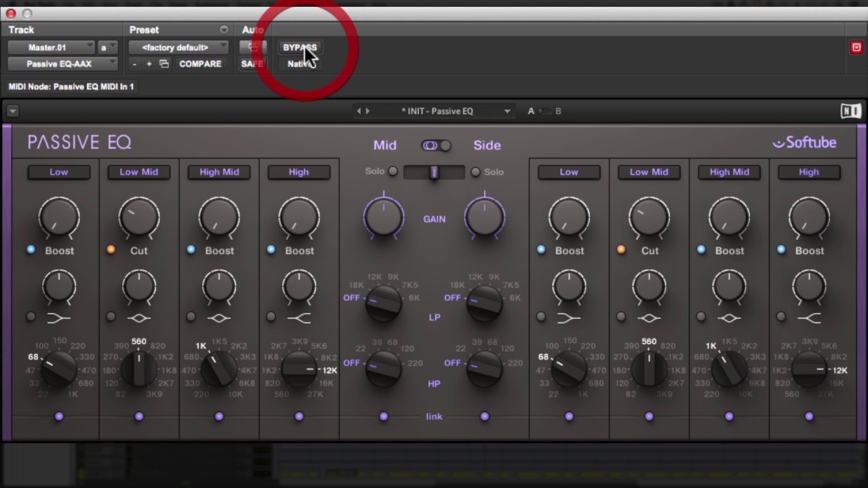The width and height of the screenshot is (868, 488).
Task: Click the previous setting minus button
Action: coord(134,64)
